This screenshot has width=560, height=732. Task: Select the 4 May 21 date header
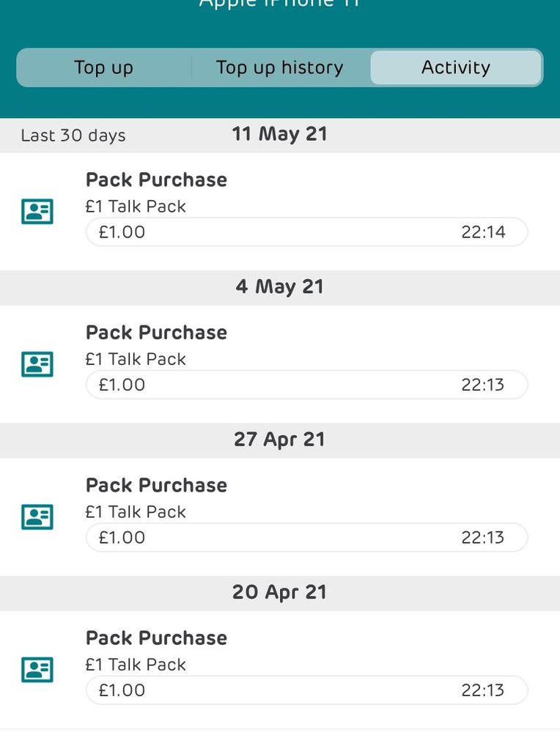pos(280,287)
